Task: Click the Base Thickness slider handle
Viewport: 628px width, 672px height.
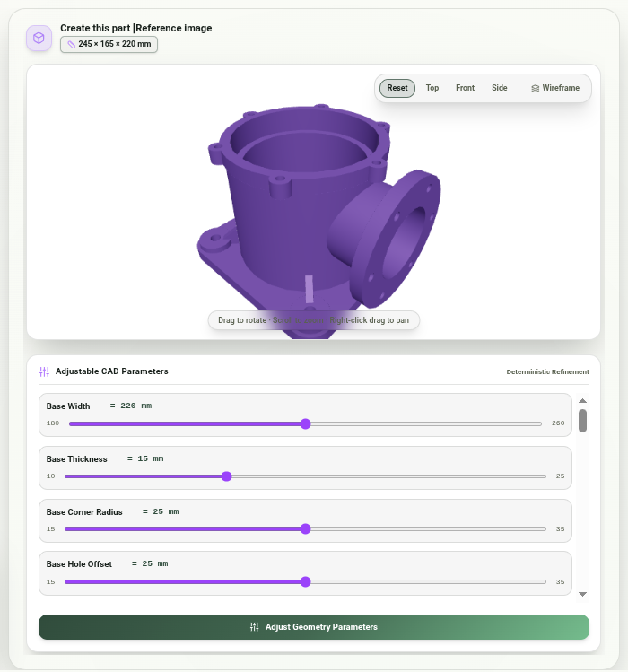Action: pos(227,476)
